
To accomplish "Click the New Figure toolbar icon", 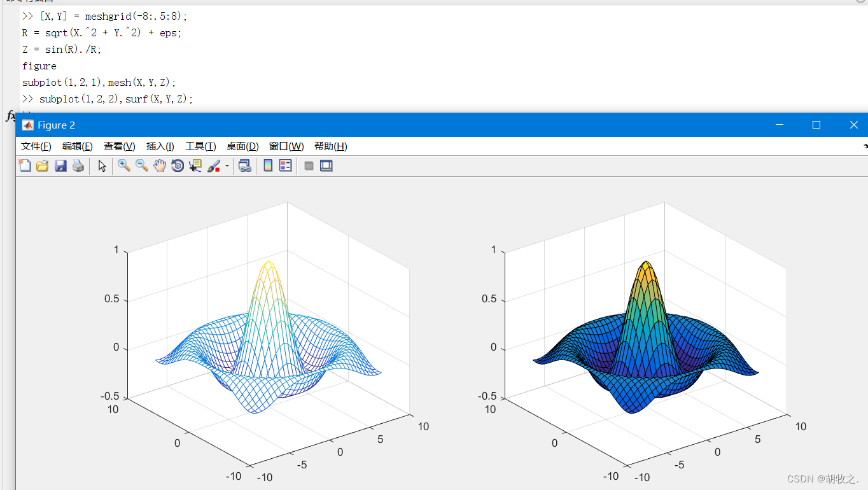I will (25, 166).
